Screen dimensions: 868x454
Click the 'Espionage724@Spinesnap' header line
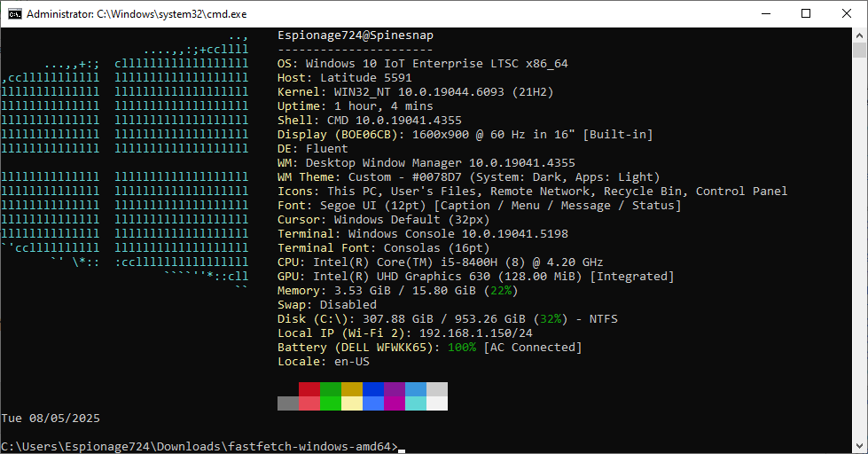[x=356, y=35]
